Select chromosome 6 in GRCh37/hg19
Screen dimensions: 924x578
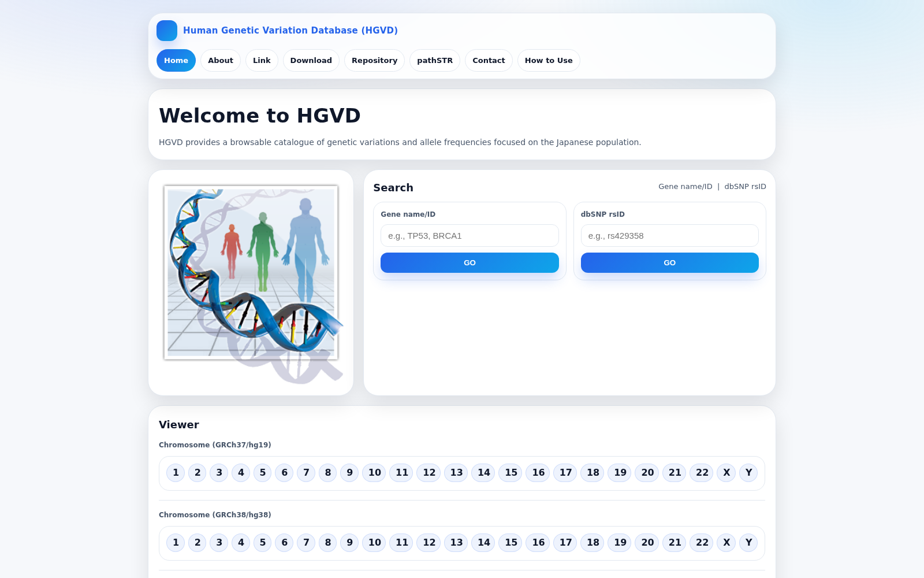click(284, 473)
